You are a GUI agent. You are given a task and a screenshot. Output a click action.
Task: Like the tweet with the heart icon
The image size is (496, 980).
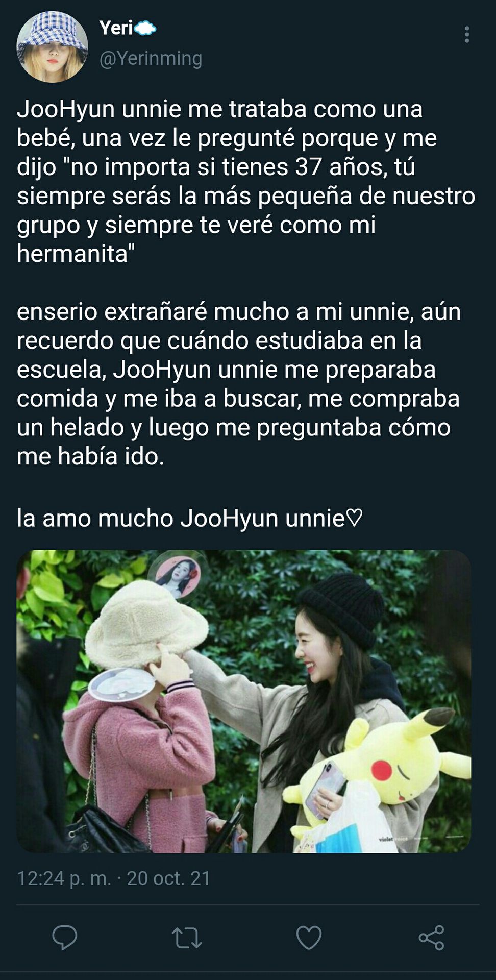click(x=309, y=938)
